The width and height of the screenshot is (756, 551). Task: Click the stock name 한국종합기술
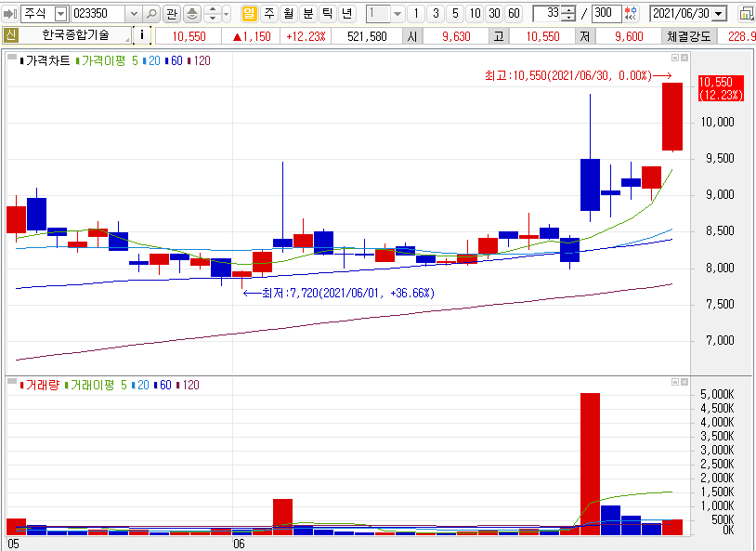point(76,35)
